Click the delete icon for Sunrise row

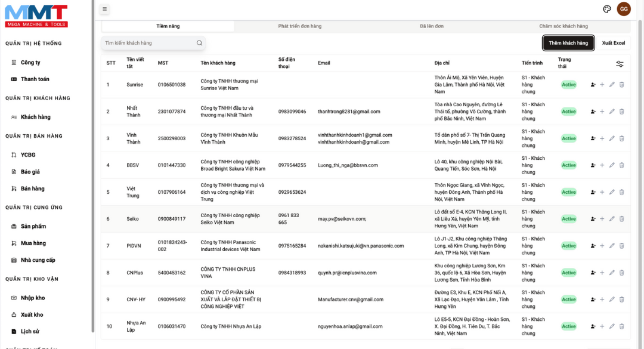pos(621,85)
